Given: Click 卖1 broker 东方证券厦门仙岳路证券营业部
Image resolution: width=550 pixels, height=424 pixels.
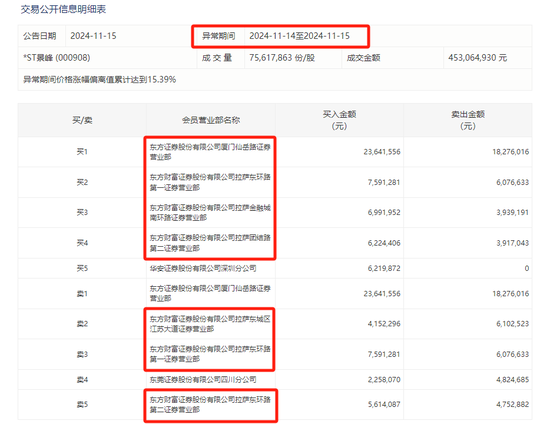Looking at the screenshot, I should [210, 294].
